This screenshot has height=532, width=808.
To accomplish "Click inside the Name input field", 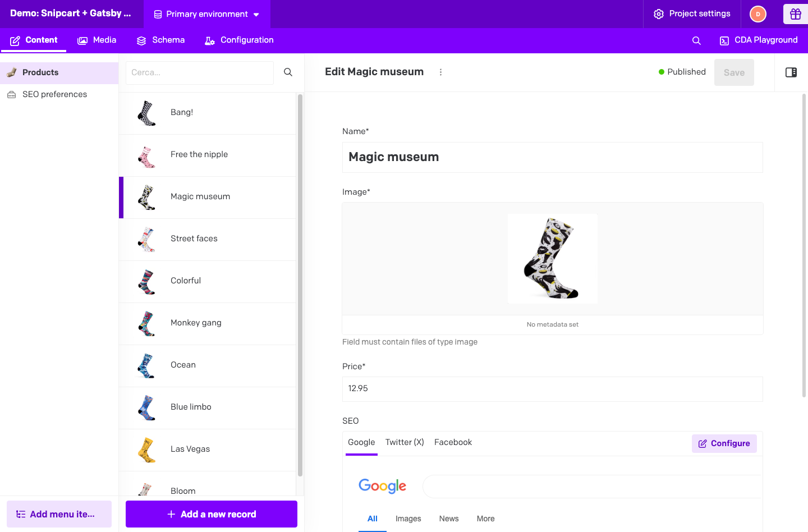I will coord(552,157).
